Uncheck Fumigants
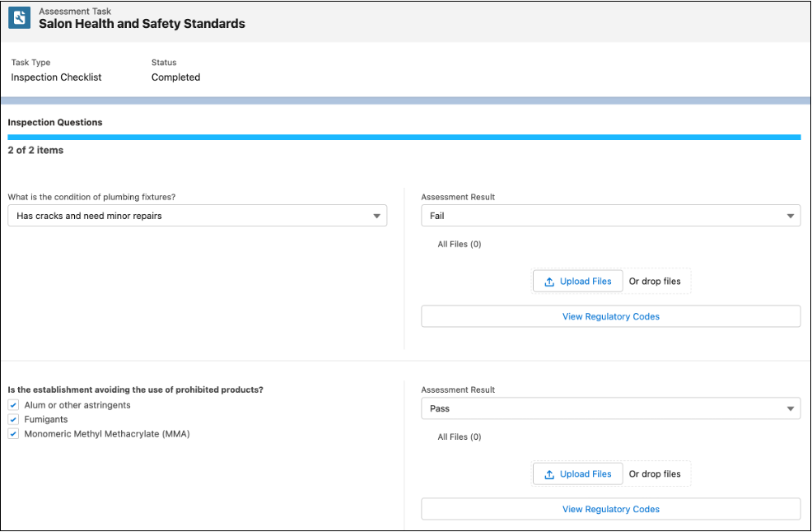This screenshot has height=532, width=812. click(12, 419)
